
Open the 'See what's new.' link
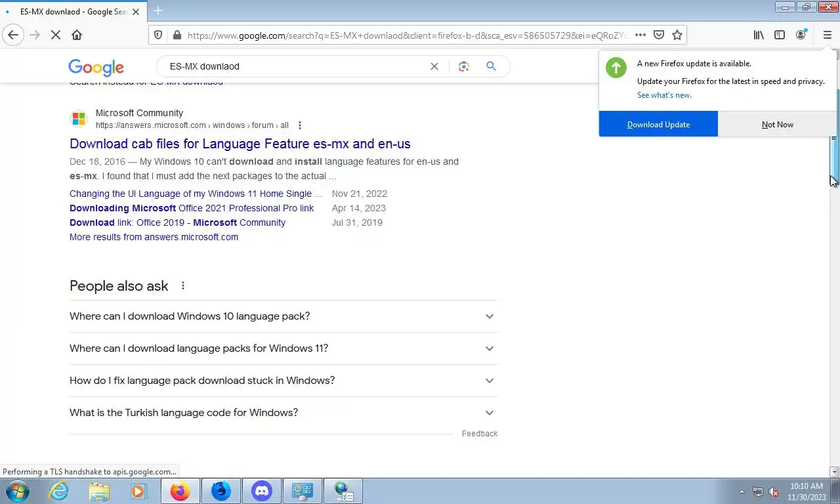(664, 95)
